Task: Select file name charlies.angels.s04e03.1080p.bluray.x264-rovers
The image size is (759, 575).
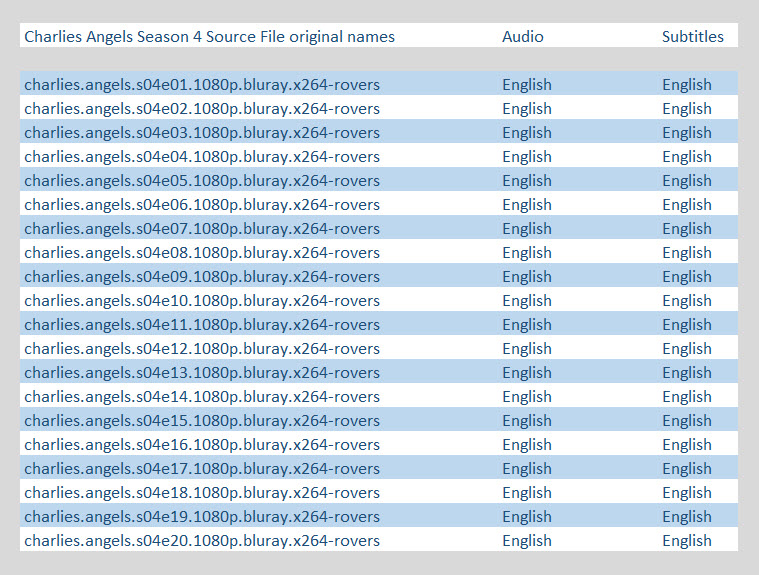Action: coord(202,133)
